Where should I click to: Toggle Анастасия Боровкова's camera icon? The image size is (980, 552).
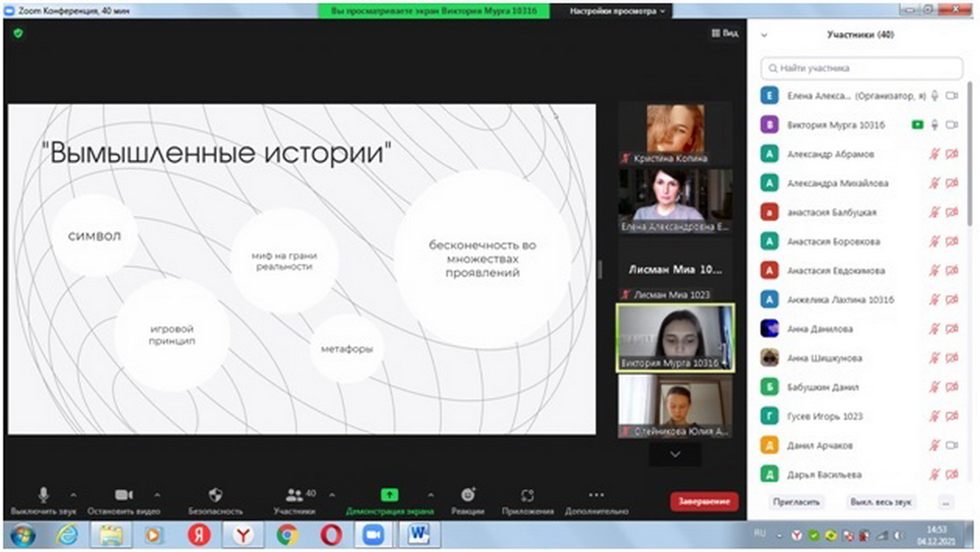click(x=952, y=242)
